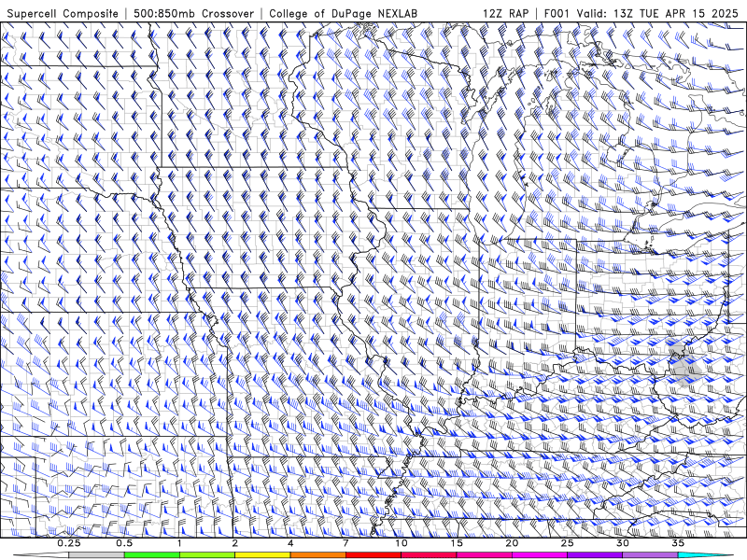Viewport: 747px width, 560px height.
Task: Click the "12Z RAP" model run label
Action: point(505,13)
